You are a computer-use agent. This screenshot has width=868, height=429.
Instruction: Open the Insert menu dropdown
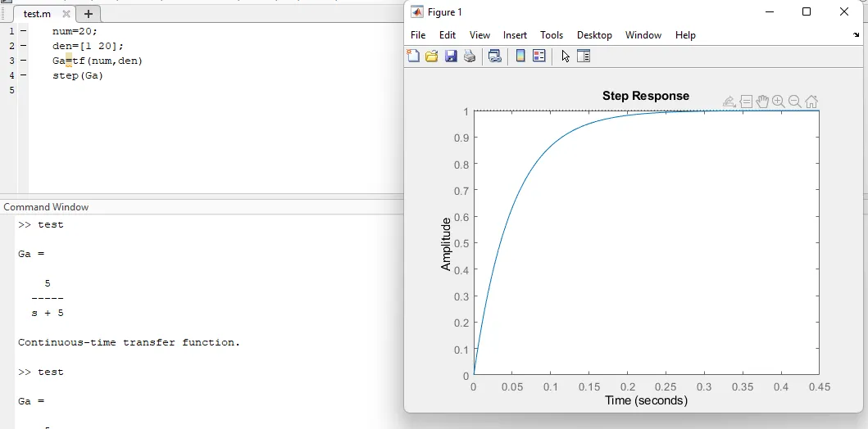515,35
